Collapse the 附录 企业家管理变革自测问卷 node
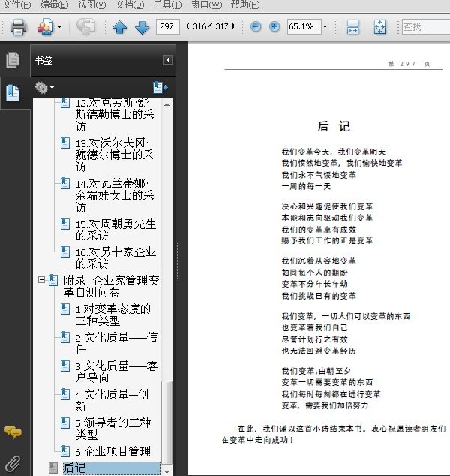Screen dimensions: 450x476 point(41,279)
